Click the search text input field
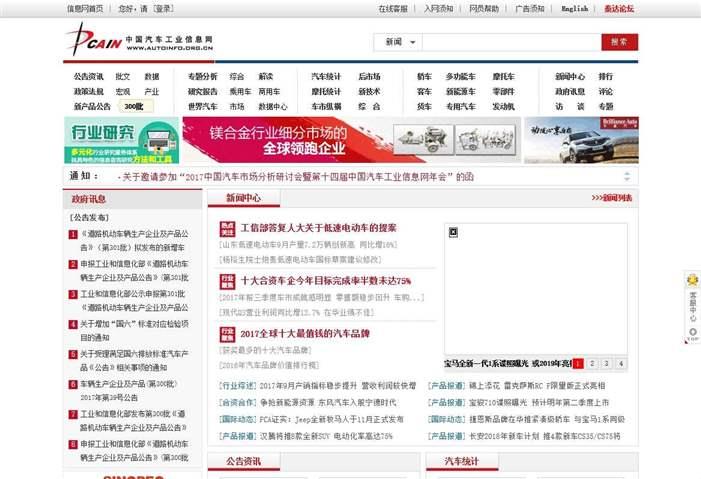The height and width of the screenshot is (479, 701). coord(510,42)
